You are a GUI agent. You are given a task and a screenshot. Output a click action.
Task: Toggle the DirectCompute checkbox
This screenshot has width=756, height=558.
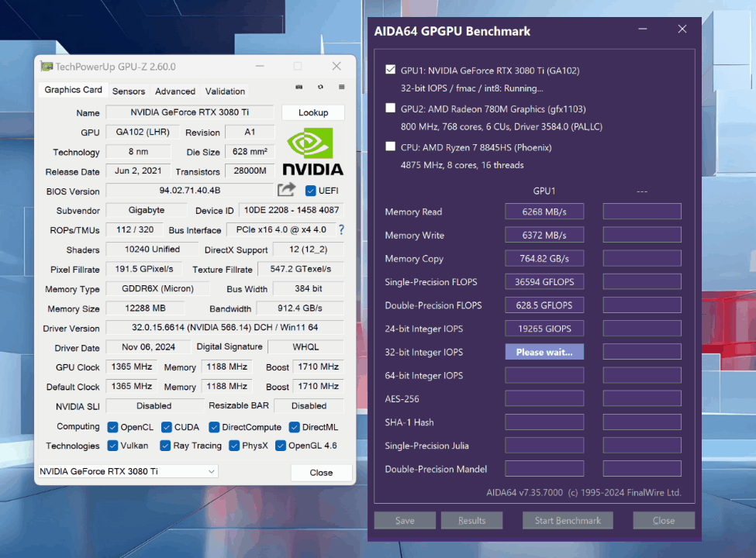[x=214, y=427]
